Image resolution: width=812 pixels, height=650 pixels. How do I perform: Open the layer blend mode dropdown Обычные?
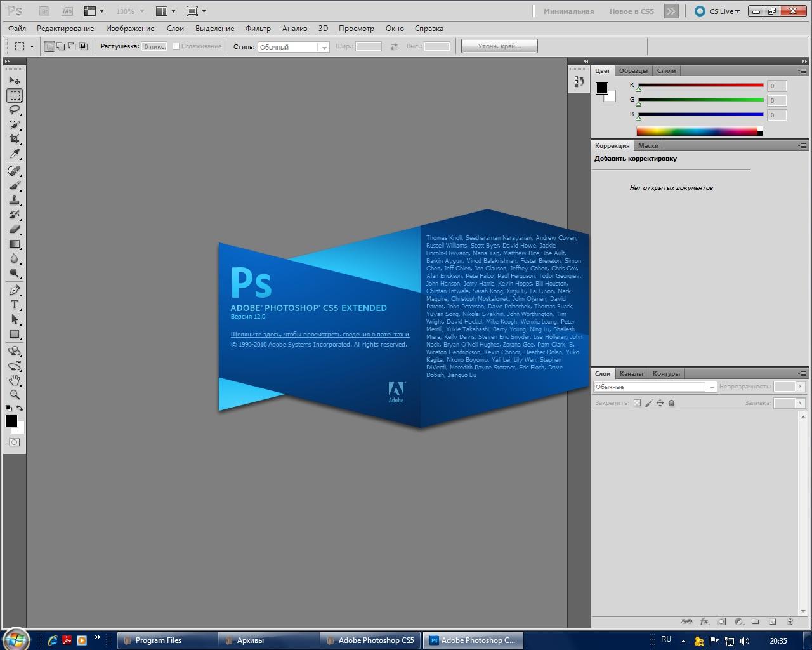[x=655, y=387]
